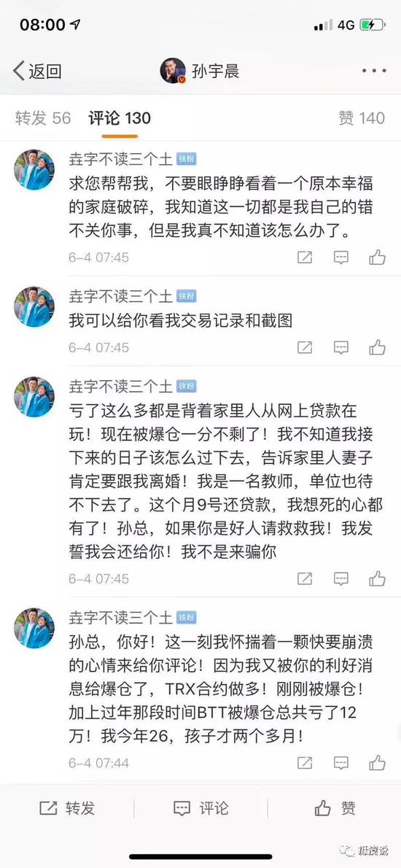This screenshot has width=401, height=868.
Task: Open the three-dot more options menu
Action: pyautogui.click(x=375, y=71)
